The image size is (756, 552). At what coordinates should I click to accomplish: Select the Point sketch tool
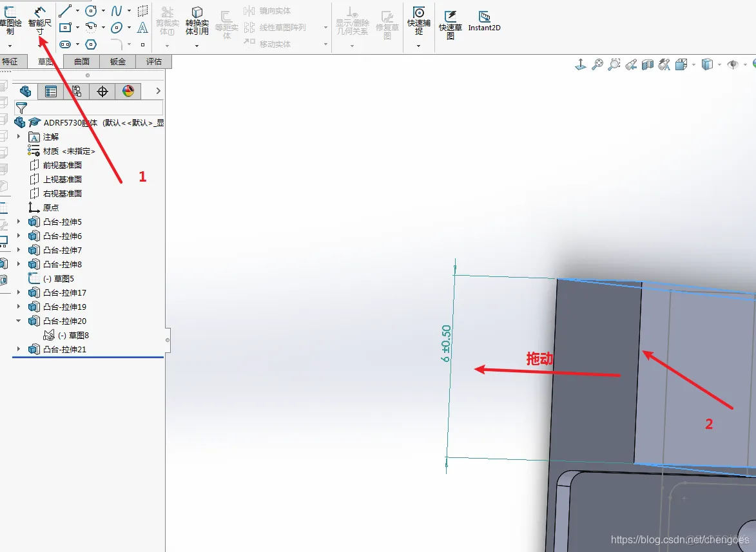coord(142,44)
